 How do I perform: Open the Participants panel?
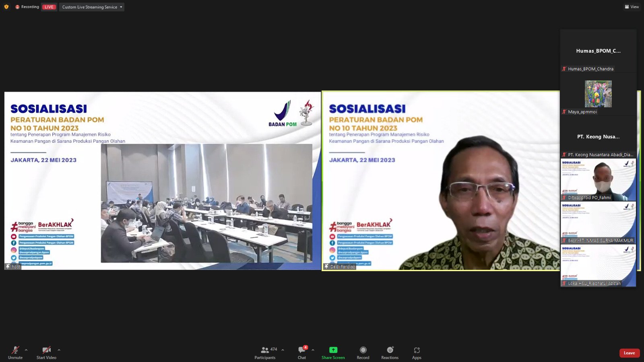click(x=265, y=350)
